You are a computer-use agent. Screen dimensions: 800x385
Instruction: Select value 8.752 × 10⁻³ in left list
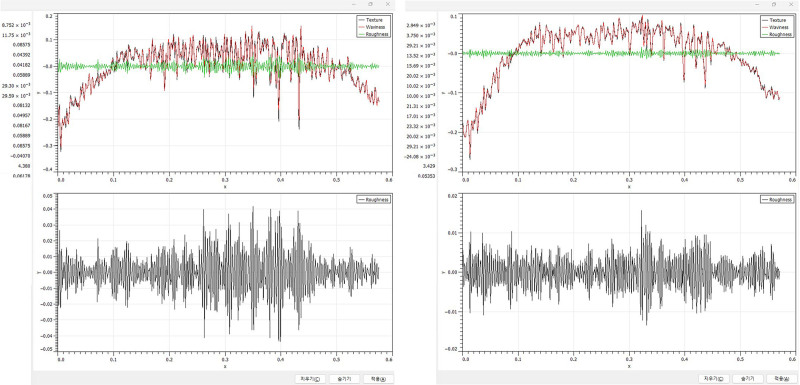(16, 24)
